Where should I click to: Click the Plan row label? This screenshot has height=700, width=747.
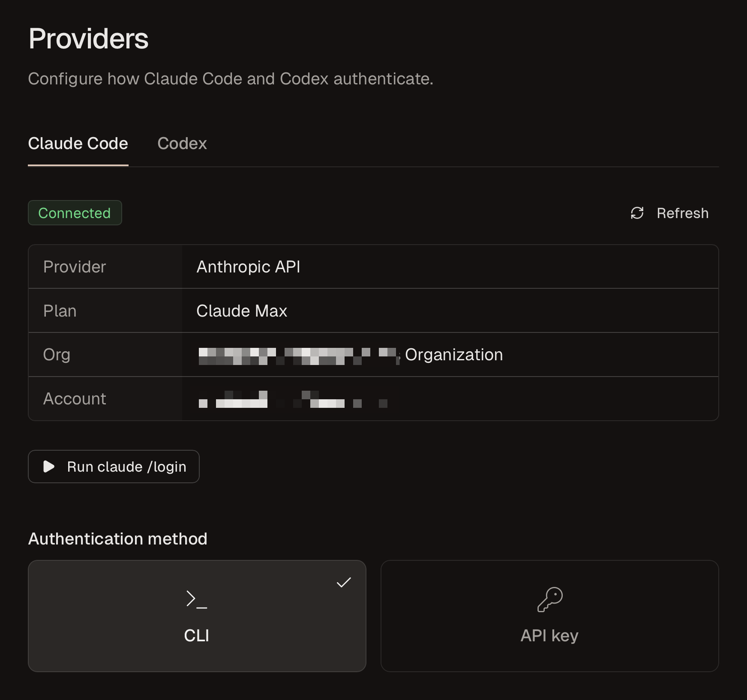[60, 311]
